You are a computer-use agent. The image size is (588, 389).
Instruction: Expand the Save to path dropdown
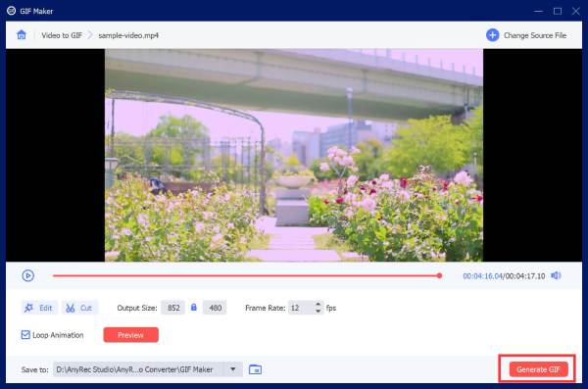[x=233, y=369]
